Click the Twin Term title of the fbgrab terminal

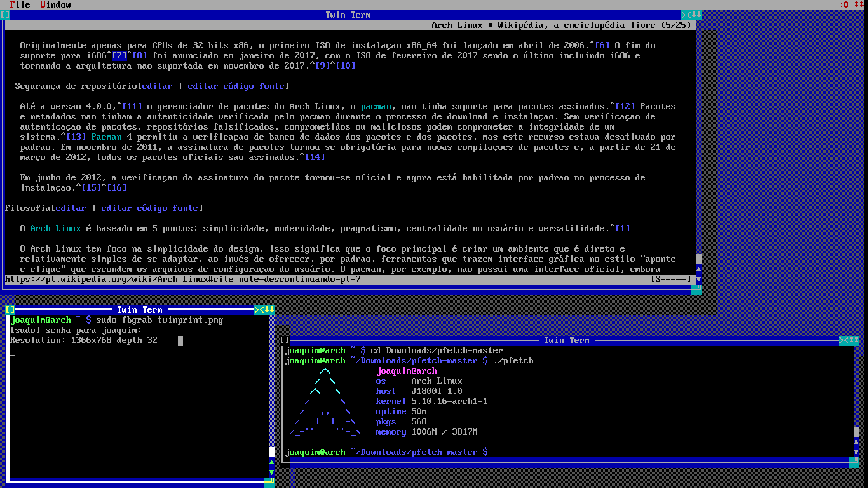click(140, 309)
